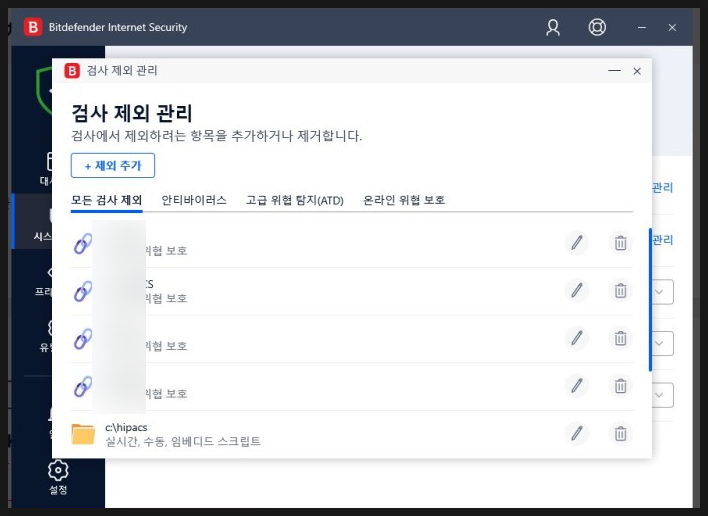The image size is (708, 516).
Task: Click the chain link icon of first exclusion
Action: (x=83, y=244)
